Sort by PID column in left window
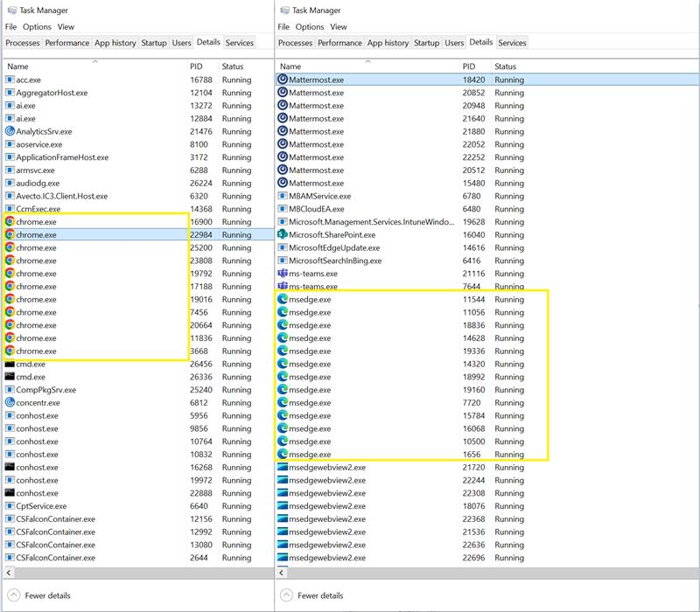The height and width of the screenshot is (612, 700). coord(203,66)
